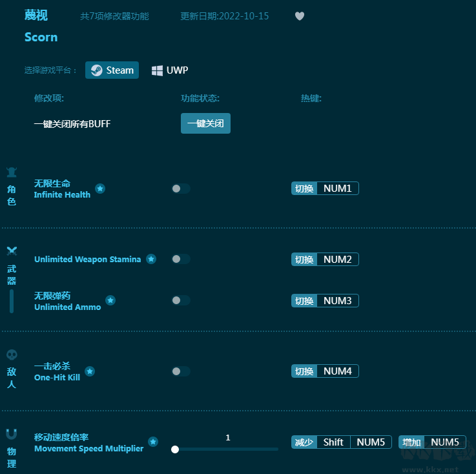Image resolution: width=476 pixels, height=474 pixels.
Task: Enable Unlimited Ammo switch
Action: pyautogui.click(x=181, y=300)
